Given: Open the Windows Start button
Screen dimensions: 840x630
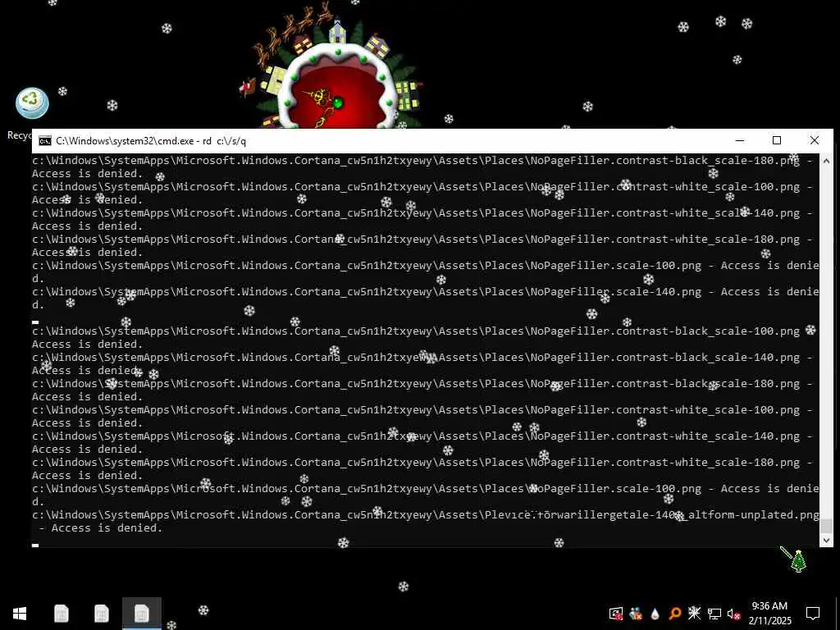Looking at the screenshot, I should click(20, 614).
